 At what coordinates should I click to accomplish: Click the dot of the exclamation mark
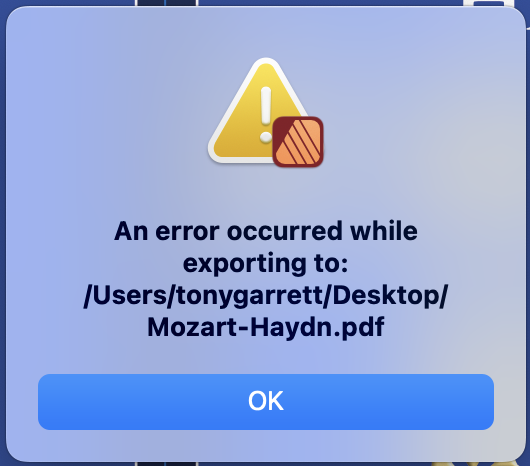pyautogui.click(x=266, y=137)
